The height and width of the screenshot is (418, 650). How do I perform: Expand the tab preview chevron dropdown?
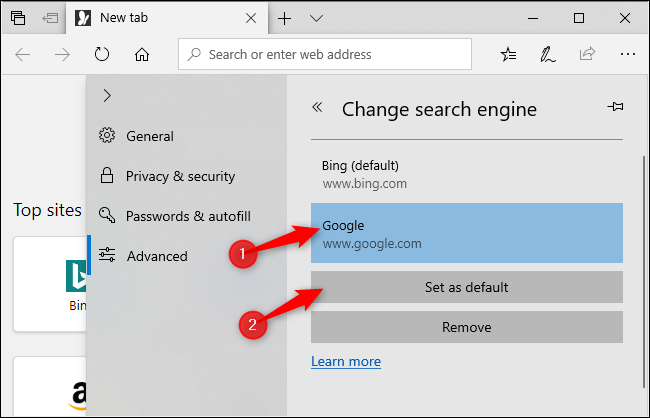click(x=317, y=18)
